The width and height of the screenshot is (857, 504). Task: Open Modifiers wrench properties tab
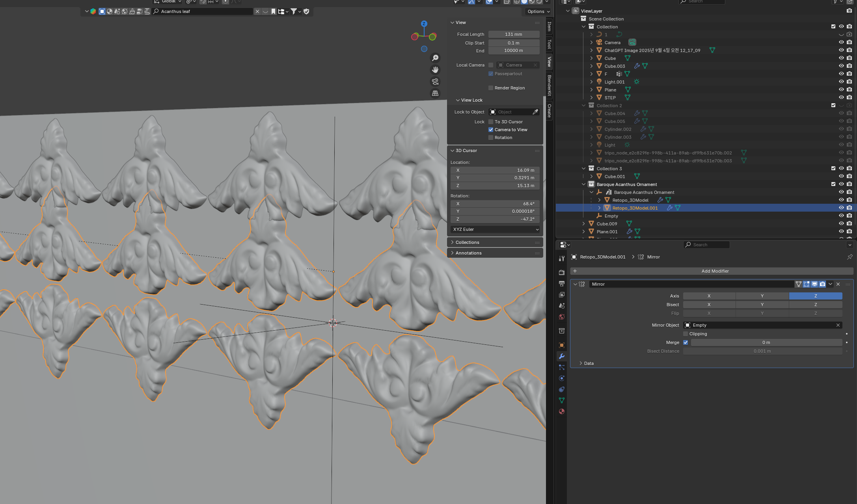click(x=562, y=356)
